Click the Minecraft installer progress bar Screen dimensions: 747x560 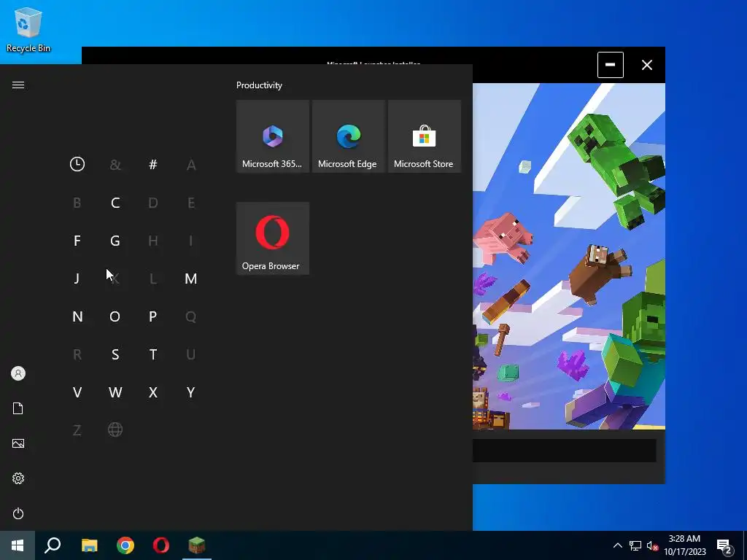564,450
